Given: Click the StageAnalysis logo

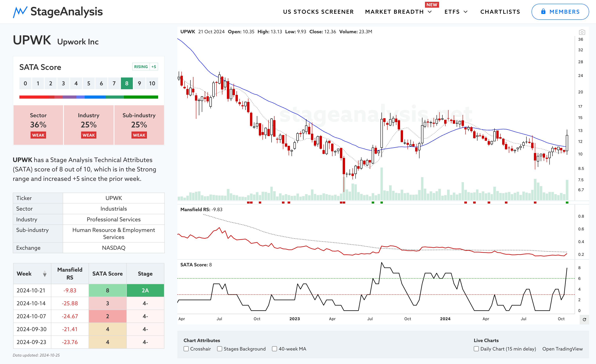Looking at the screenshot, I should click(x=58, y=12).
